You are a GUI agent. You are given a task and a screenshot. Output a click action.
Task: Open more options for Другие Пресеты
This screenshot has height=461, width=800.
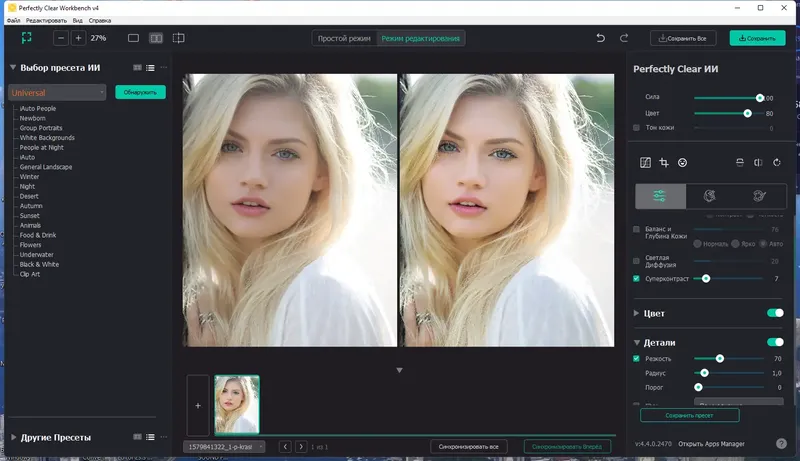click(x=164, y=437)
